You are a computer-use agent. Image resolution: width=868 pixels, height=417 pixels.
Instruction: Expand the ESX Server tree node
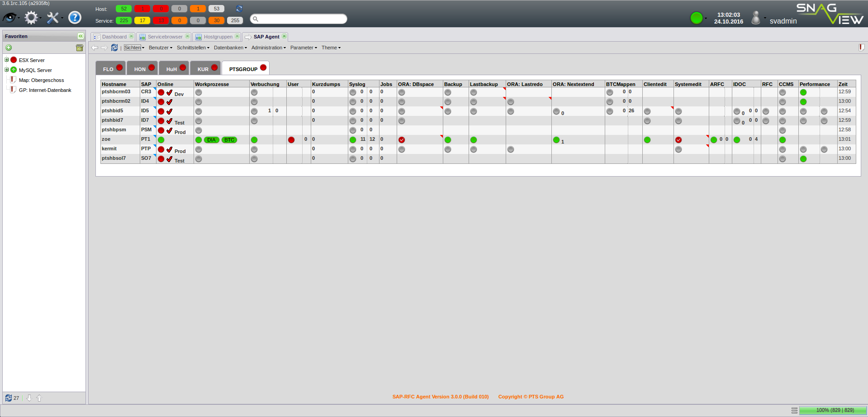(7, 60)
